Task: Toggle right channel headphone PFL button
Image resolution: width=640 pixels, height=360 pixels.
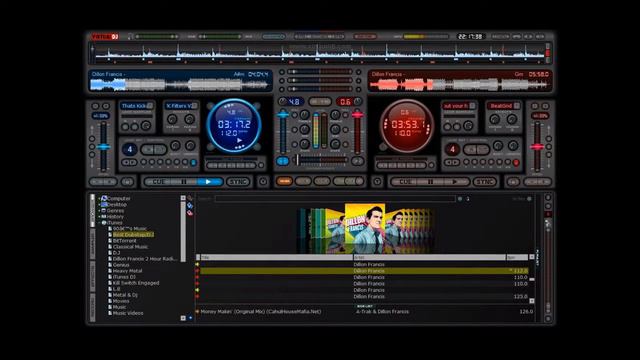Action: point(357,161)
